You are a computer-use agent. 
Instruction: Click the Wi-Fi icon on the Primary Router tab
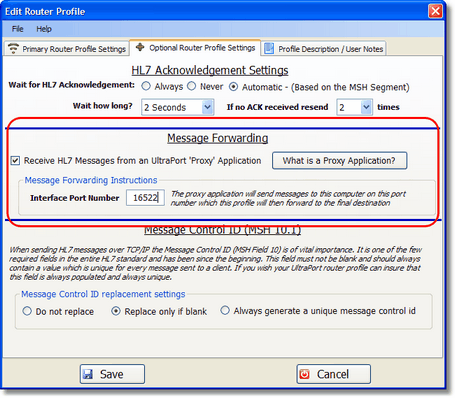pyautogui.click(x=13, y=48)
